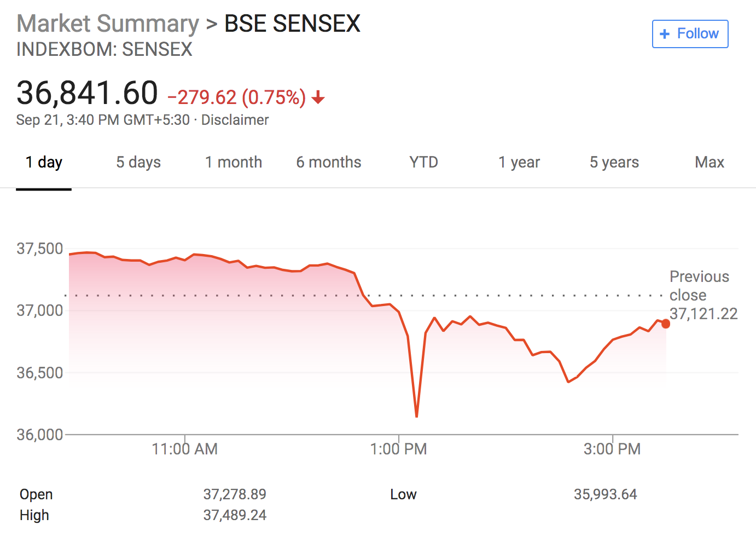
Task: Click the Low value 35,993.64
Action: coord(605,494)
